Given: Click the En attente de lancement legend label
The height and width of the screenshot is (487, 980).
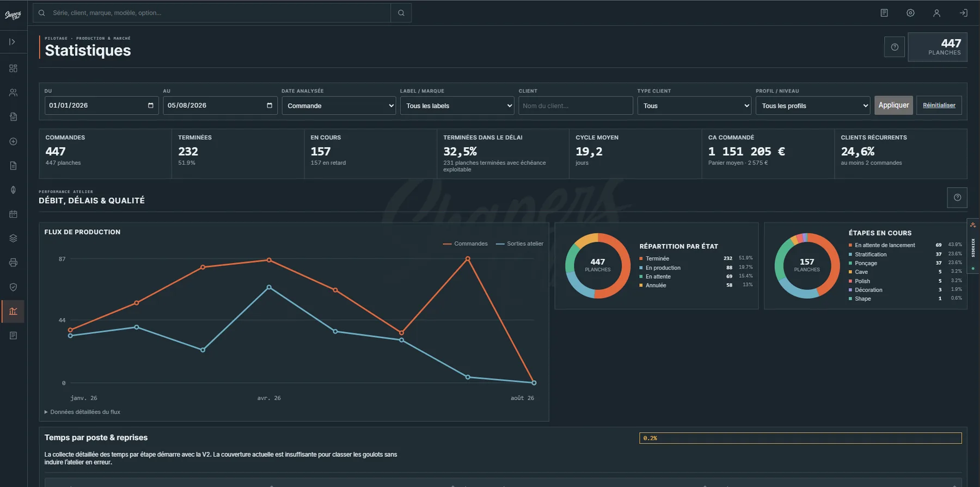Looking at the screenshot, I should [885, 245].
